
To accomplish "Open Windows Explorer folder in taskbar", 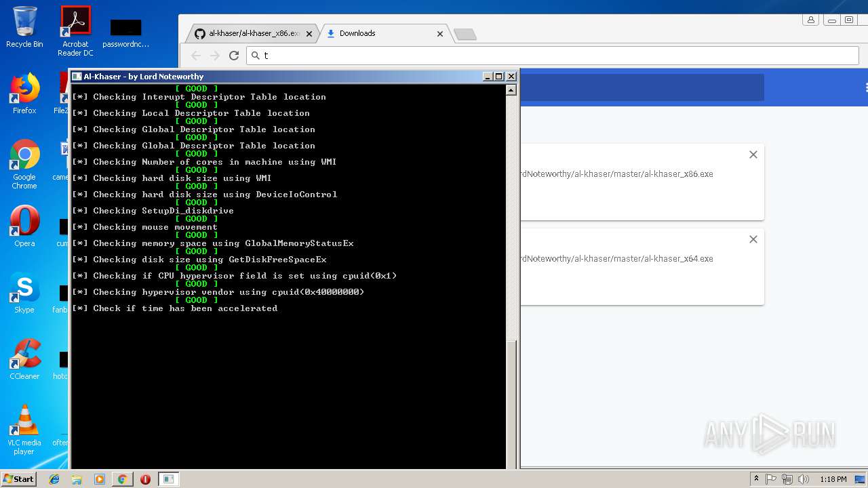I will [77, 479].
